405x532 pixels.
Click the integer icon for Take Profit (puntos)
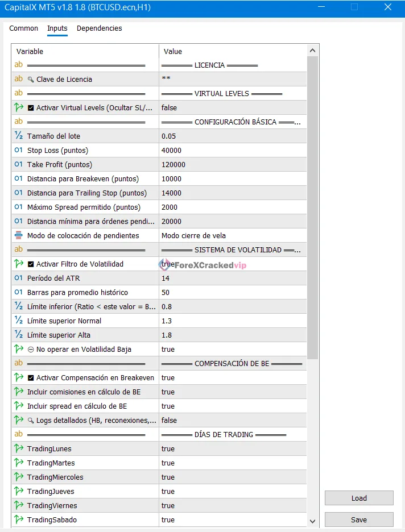tap(18, 164)
